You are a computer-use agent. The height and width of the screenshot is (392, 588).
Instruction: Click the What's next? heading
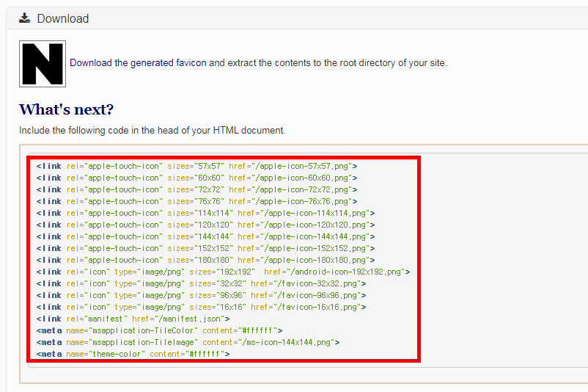67,109
